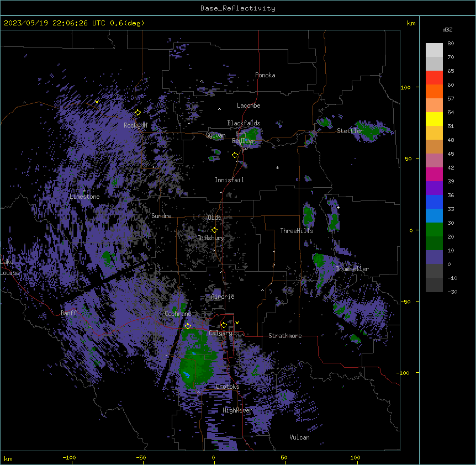Click the Sylvan label

coord(215,135)
